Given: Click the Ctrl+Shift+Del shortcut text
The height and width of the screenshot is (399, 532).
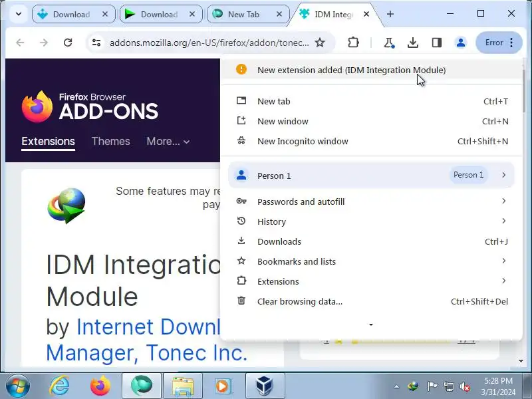Looking at the screenshot, I should pos(479,301).
